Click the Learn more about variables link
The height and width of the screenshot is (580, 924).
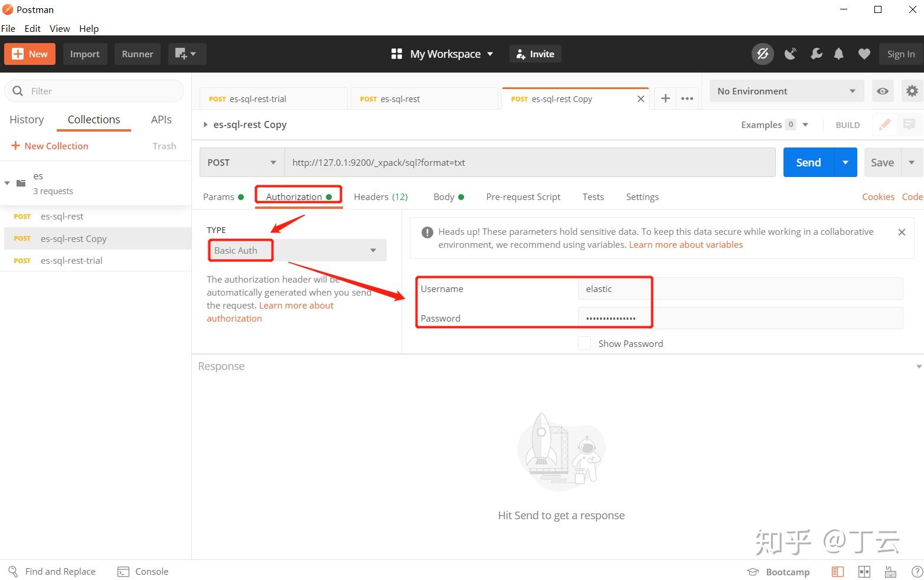685,244
